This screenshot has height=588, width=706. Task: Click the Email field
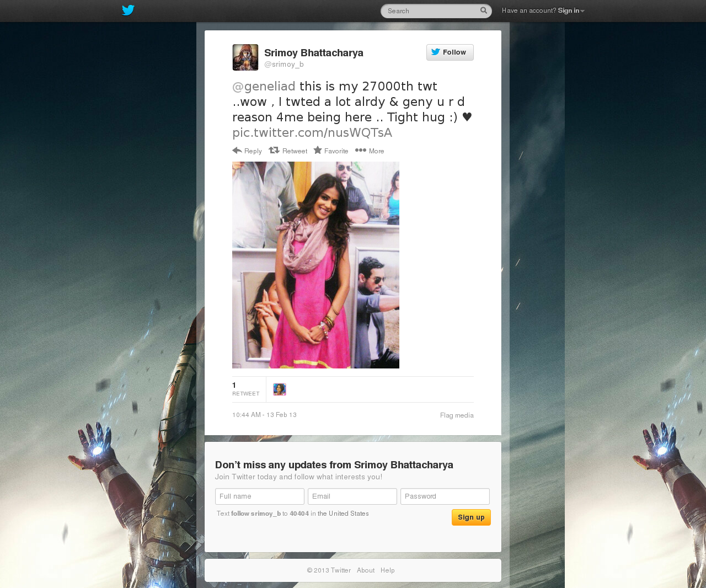pyautogui.click(x=352, y=496)
